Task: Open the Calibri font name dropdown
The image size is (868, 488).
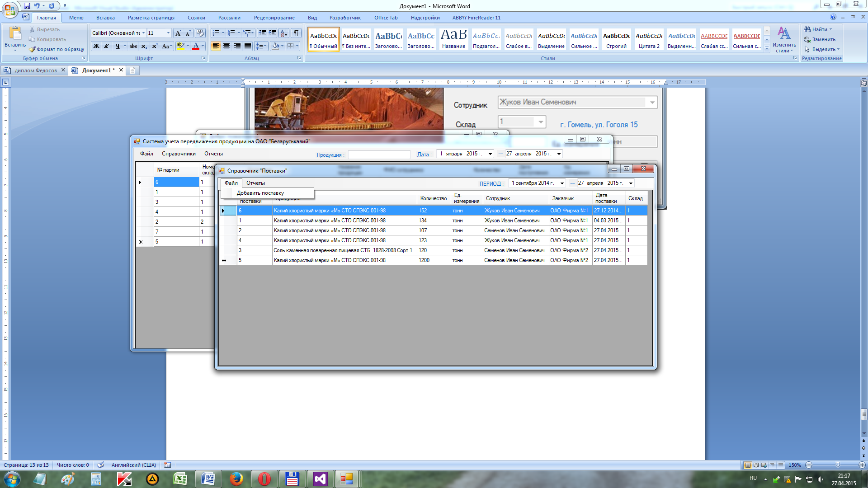Action: pos(144,33)
